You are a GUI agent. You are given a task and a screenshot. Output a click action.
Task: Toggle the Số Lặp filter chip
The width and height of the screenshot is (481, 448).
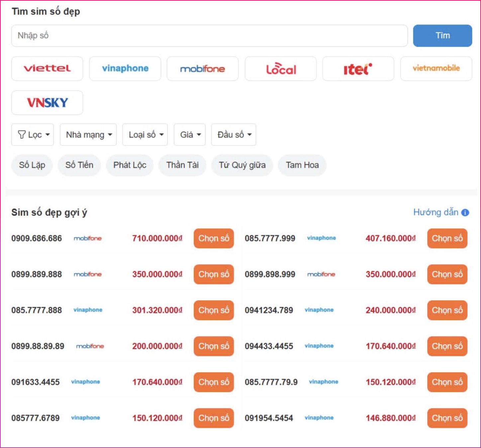tap(32, 165)
